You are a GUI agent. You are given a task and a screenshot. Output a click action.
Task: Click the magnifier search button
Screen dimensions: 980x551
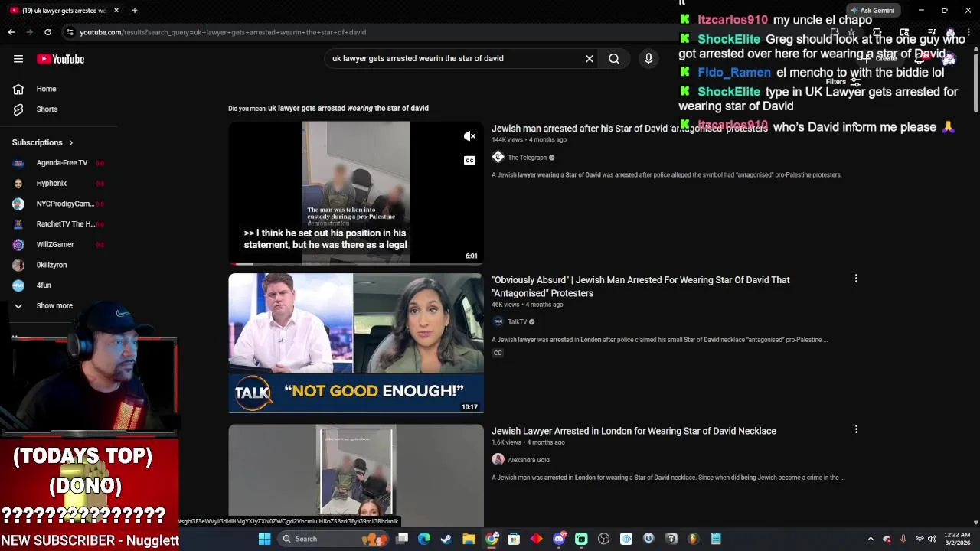(x=614, y=59)
